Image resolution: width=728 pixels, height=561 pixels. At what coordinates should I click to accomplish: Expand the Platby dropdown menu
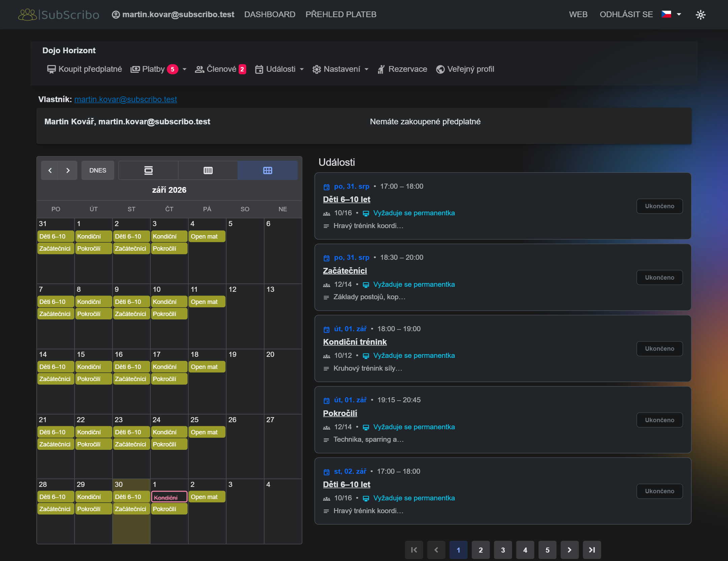(x=158, y=69)
